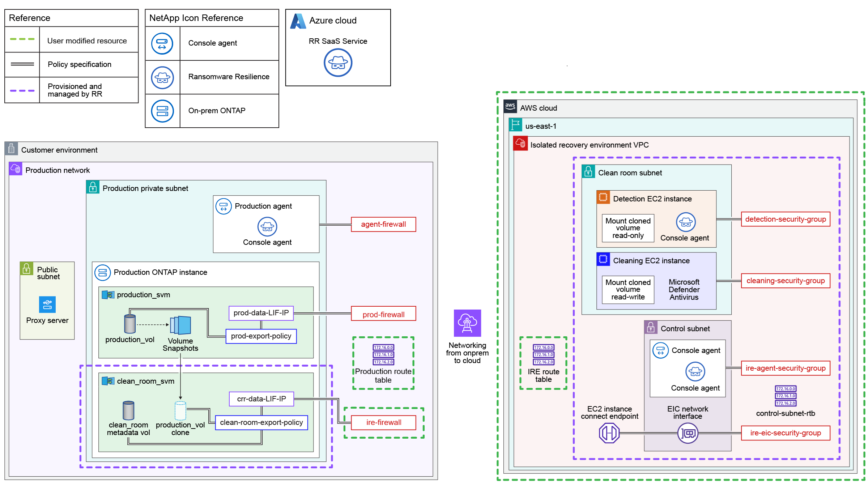Select the Proxy server icon

coord(47,305)
